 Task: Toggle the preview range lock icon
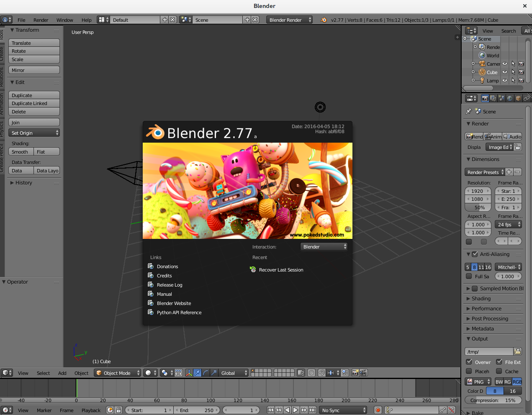pos(118,410)
